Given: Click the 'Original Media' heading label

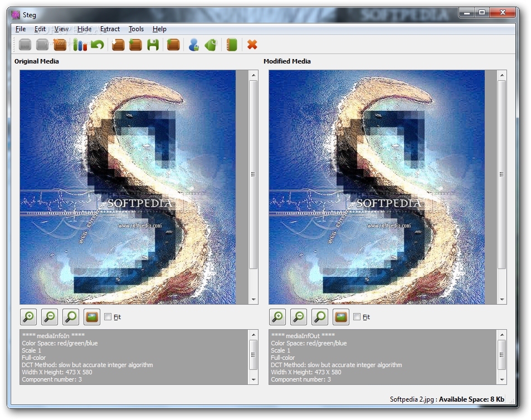Looking at the screenshot, I should (x=37, y=61).
